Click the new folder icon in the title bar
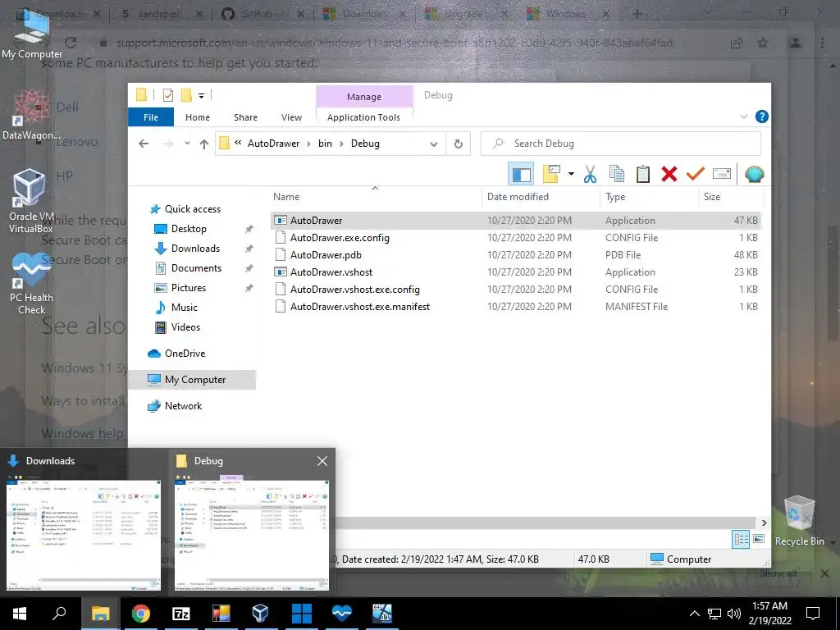The image size is (840, 630). pyautogui.click(x=186, y=95)
